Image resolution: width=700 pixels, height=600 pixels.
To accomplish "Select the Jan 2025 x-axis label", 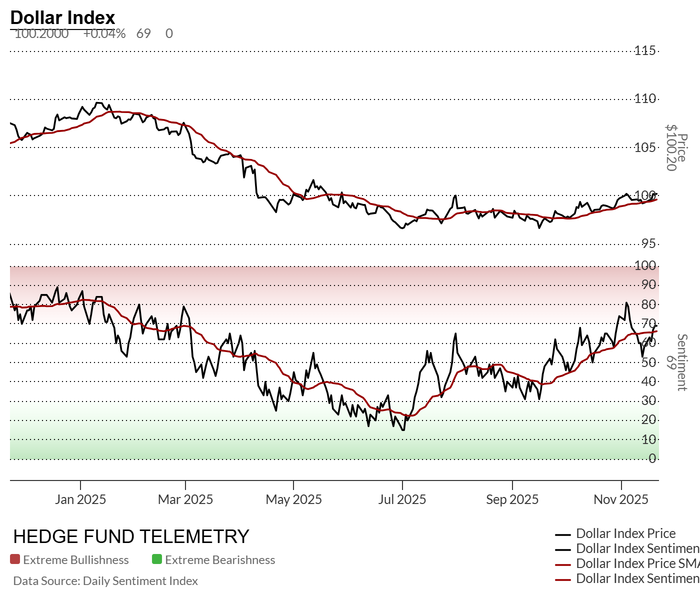I will pyautogui.click(x=80, y=499).
